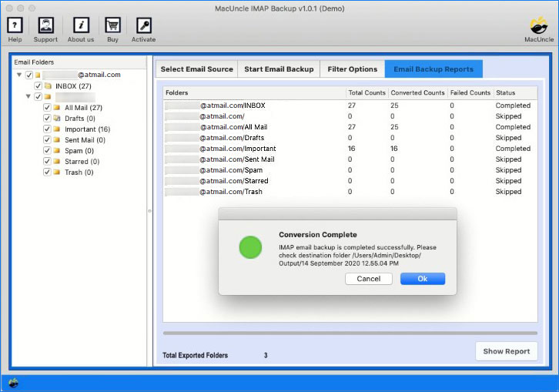
Task: Click the Starred folder icon
Action: tap(57, 161)
